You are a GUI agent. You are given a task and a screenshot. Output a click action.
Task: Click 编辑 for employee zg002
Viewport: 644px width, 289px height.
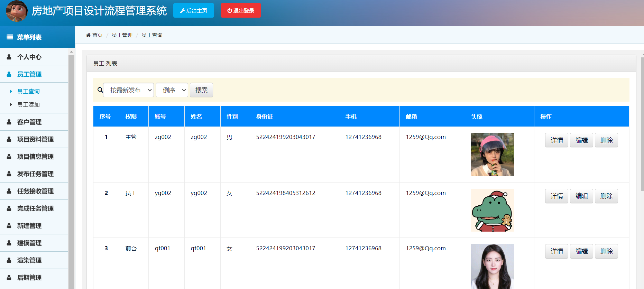[x=581, y=140]
